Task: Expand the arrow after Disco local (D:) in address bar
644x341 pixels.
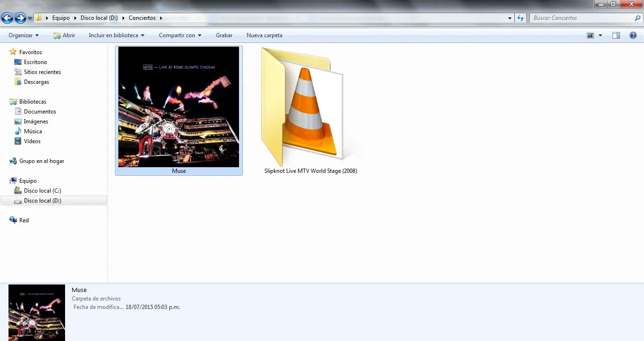Action: tap(123, 18)
